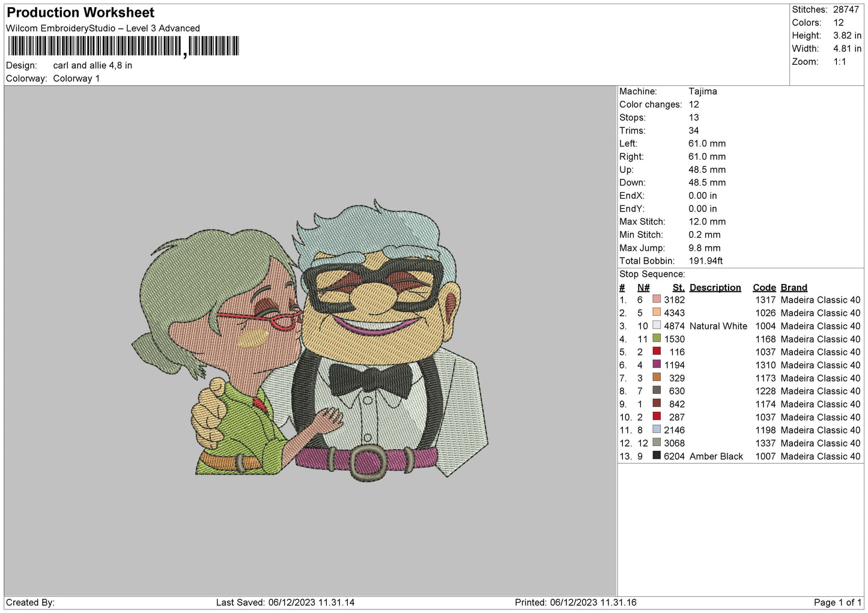Click the design name 'carl and allie 4,8 in'
The height and width of the screenshot is (613, 868).
(93, 65)
